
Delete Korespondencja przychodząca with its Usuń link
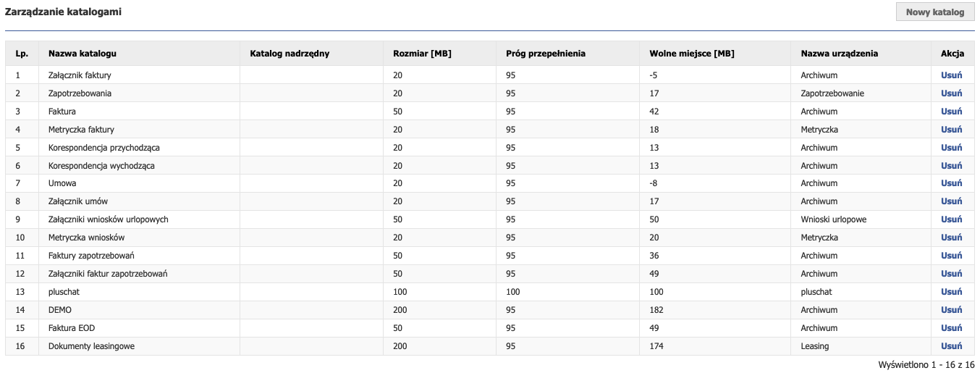pos(951,148)
